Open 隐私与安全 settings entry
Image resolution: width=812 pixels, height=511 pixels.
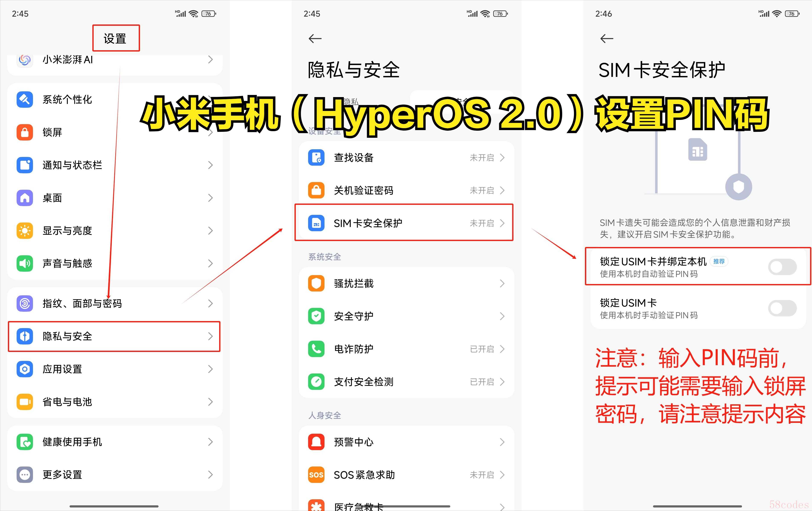pyautogui.click(x=114, y=336)
